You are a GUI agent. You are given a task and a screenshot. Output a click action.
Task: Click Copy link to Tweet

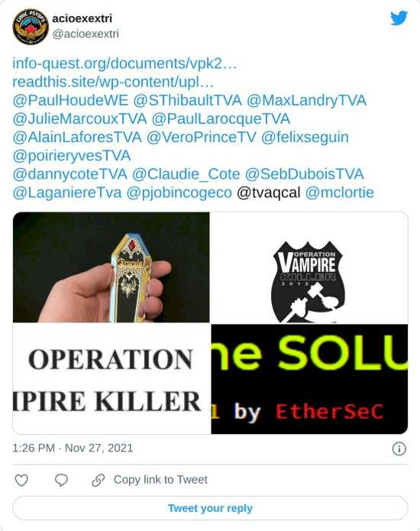tap(160, 480)
